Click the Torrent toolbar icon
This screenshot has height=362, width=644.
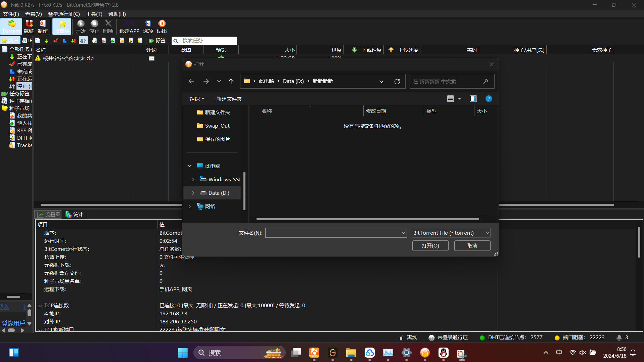pyautogui.click(x=11, y=26)
